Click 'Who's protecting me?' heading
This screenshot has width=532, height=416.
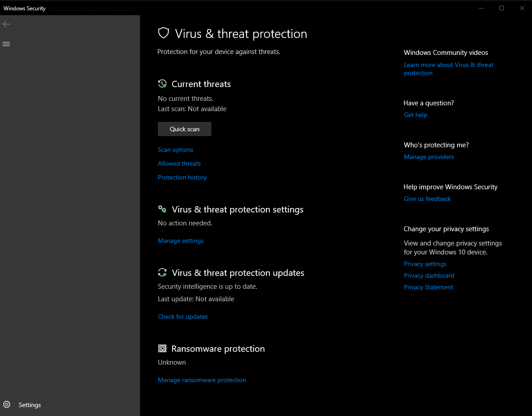436,145
